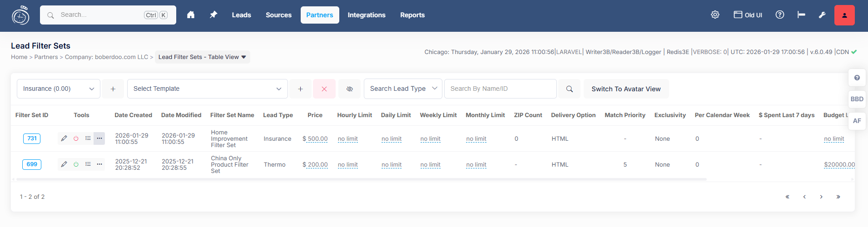This screenshot has width=868, height=227.
Task: Open the Reports menu
Action: (x=412, y=15)
